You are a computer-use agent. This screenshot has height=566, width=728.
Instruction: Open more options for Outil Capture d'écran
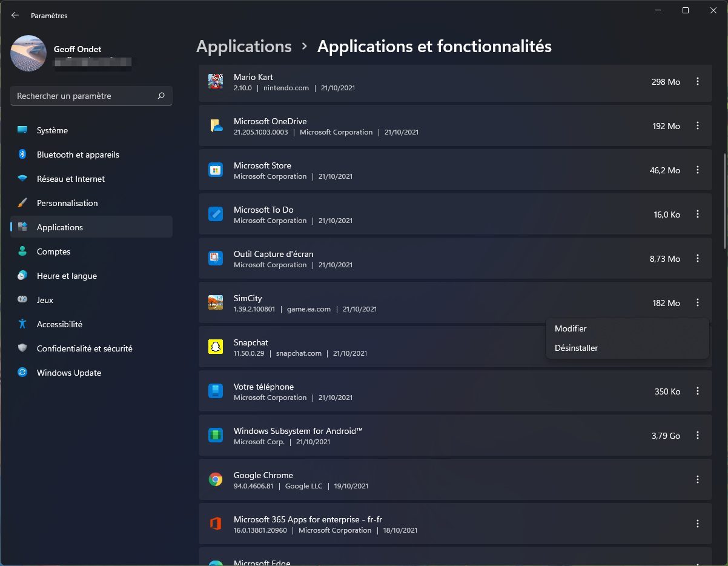tap(698, 259)
